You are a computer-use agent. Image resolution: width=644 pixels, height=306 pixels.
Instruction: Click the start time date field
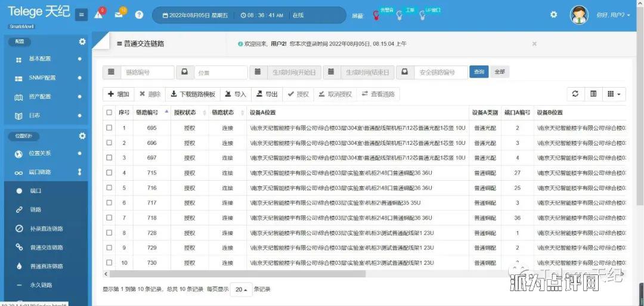tap(294, 72)
